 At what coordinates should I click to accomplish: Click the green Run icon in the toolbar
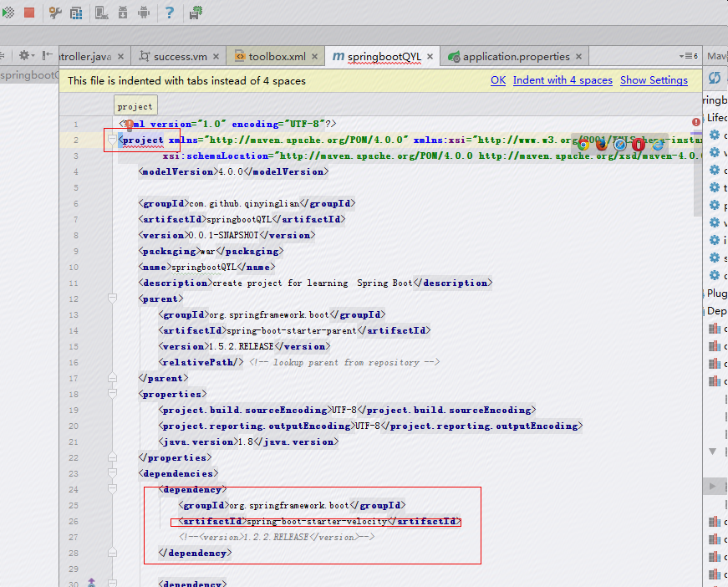[x=8, y=13]
